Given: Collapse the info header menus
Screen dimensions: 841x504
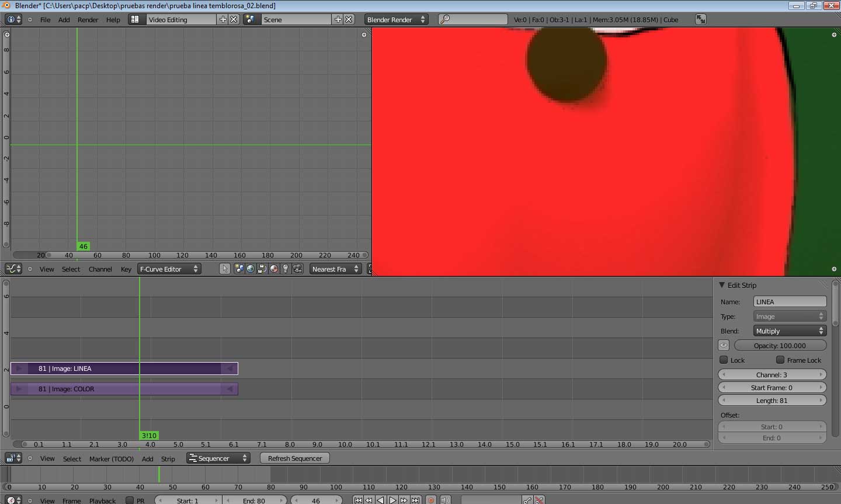Looking at the screenshot, I should [x=30, y=19].
